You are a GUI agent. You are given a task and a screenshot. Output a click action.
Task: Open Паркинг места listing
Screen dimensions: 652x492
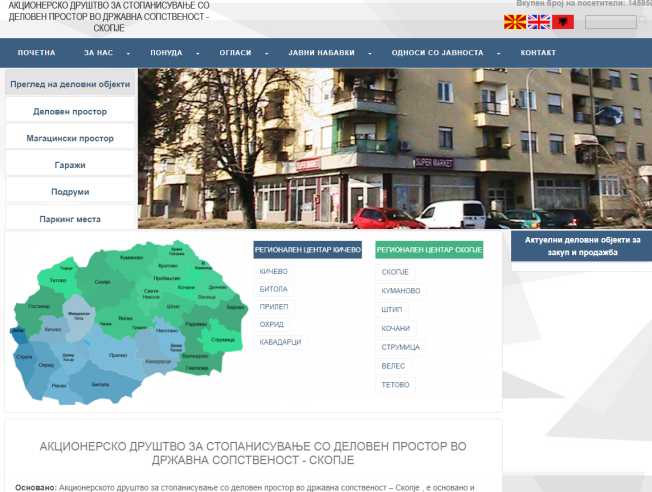(x=69, y=218)
